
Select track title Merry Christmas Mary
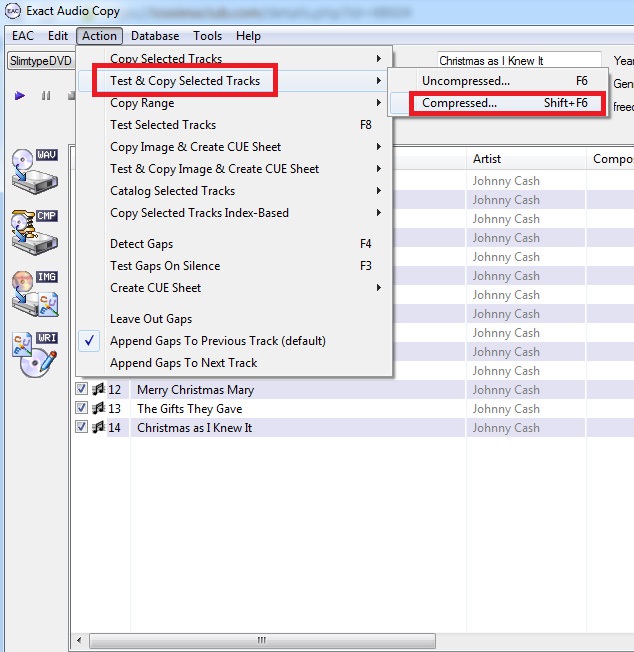pyautogui.click(x=195, y=390)
